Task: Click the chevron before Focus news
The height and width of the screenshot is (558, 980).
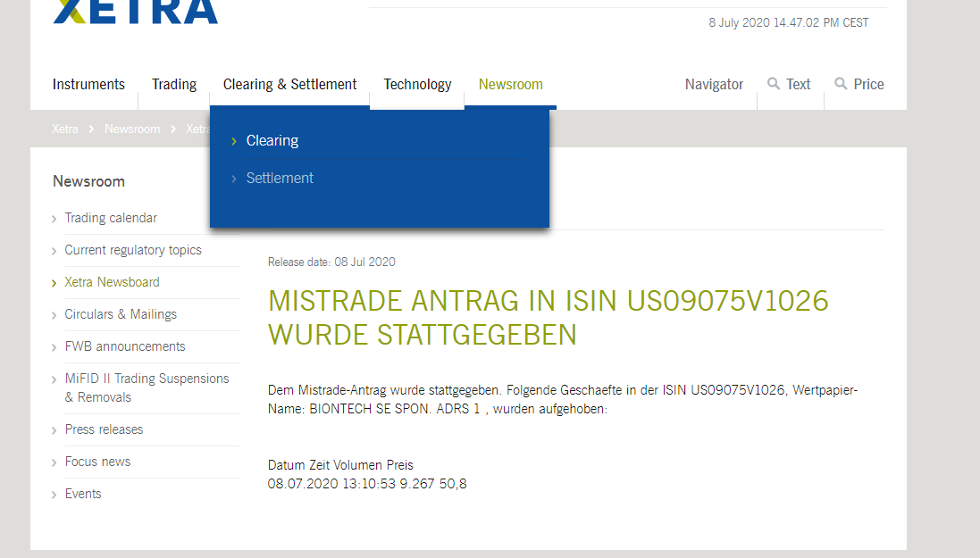Action: tap(54, 462)
